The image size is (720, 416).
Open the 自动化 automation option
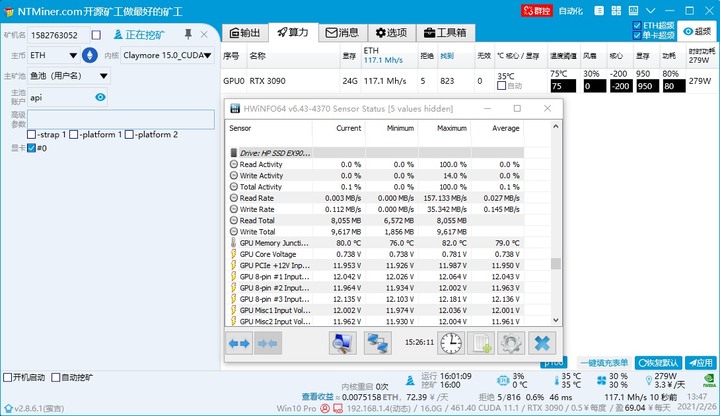pyautogui.click(x=570, y=11)
